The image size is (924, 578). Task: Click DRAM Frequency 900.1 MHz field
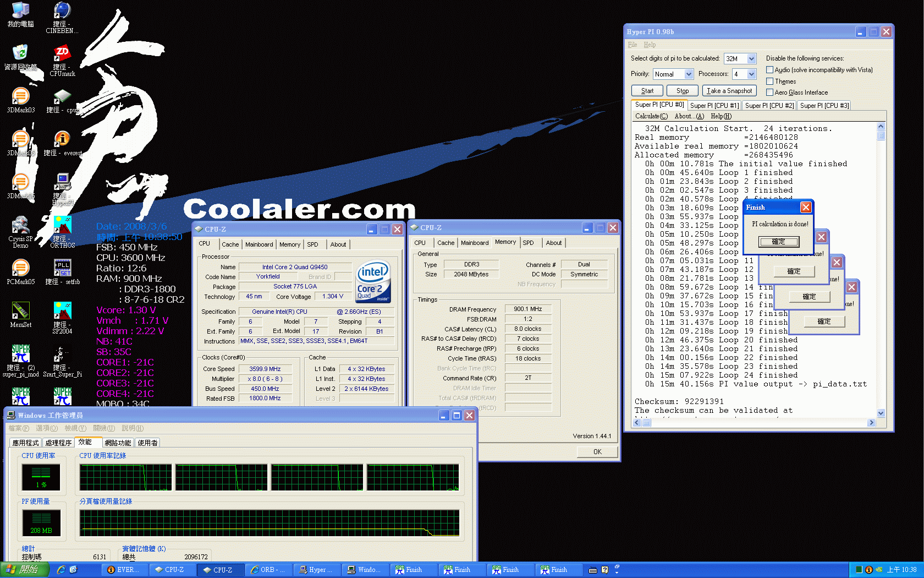(x=528, y=309)
